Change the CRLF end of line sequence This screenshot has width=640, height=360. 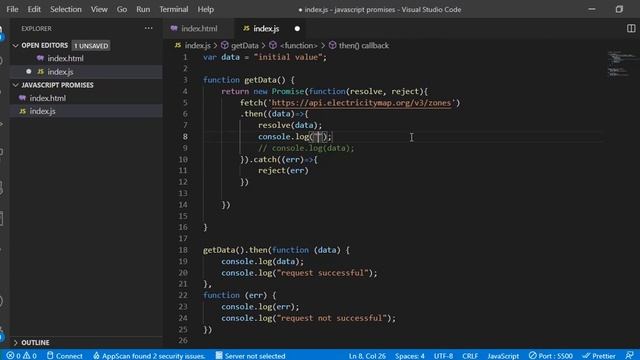(x=470, y=356)
